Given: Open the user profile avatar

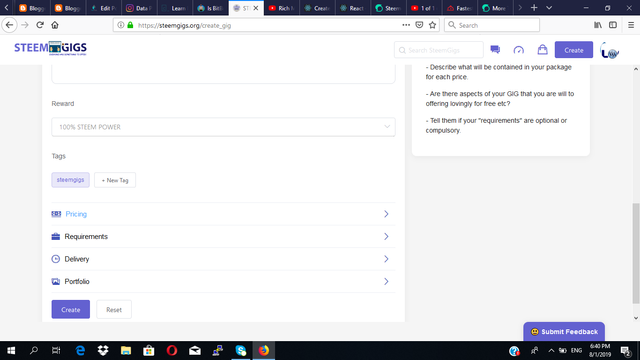Looking at the screenshot, I should click(x=610, y=50).
